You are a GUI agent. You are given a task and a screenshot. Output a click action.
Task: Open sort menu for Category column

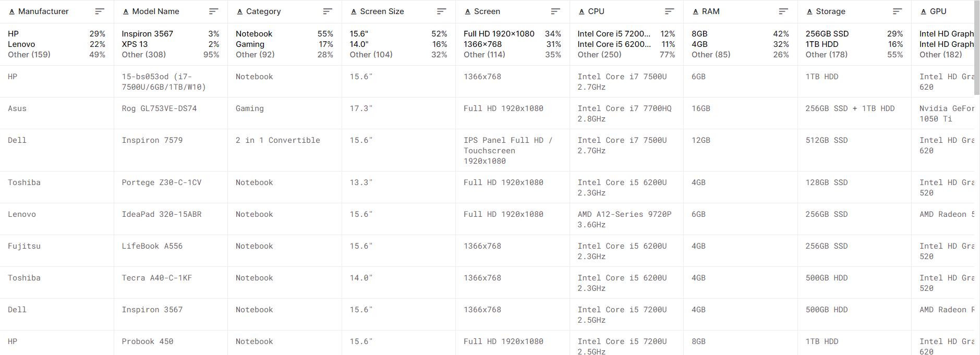coord(328,11)
